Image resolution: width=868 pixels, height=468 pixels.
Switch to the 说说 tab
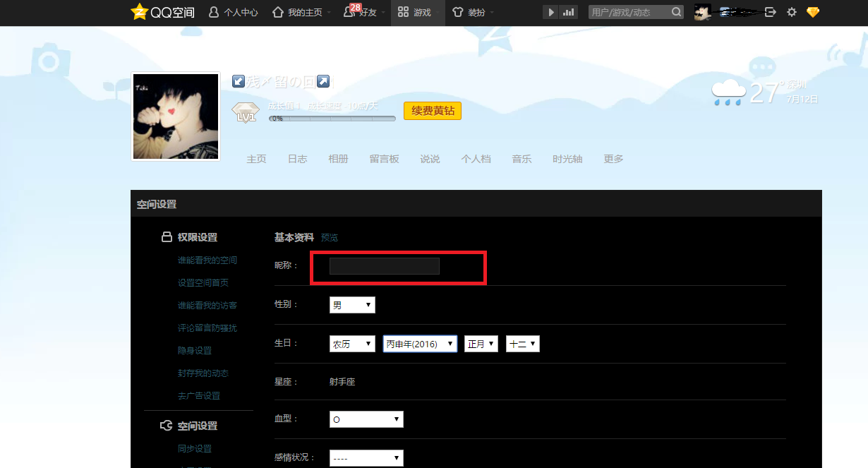click(x=430, y=159)
